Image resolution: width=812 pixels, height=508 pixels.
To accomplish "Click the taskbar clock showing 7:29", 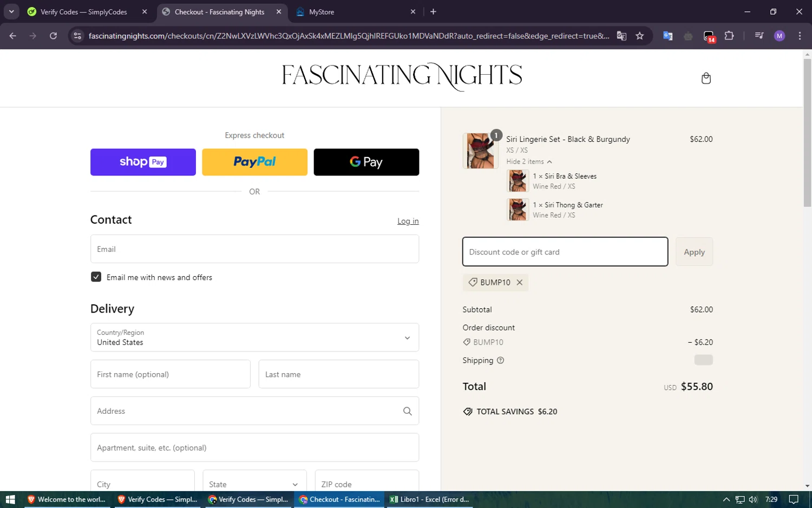I will (x=771, y=499).
